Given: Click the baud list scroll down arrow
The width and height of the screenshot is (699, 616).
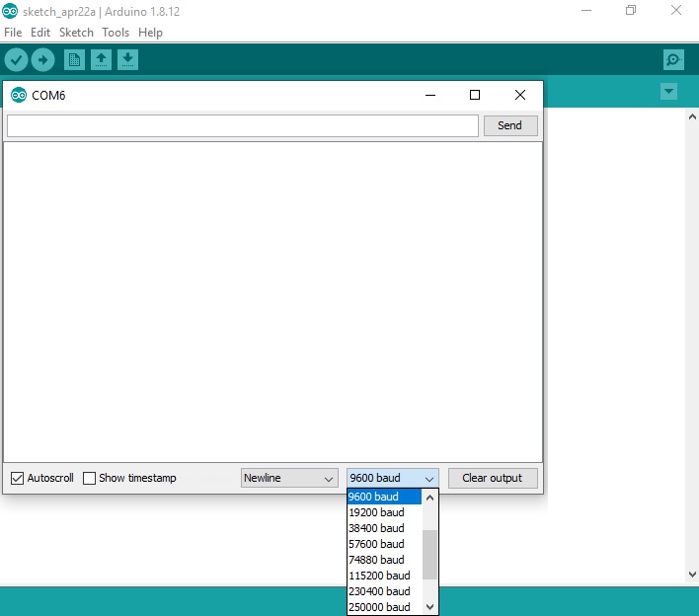Looking at the screenshot, I should (x=429, y=607).
